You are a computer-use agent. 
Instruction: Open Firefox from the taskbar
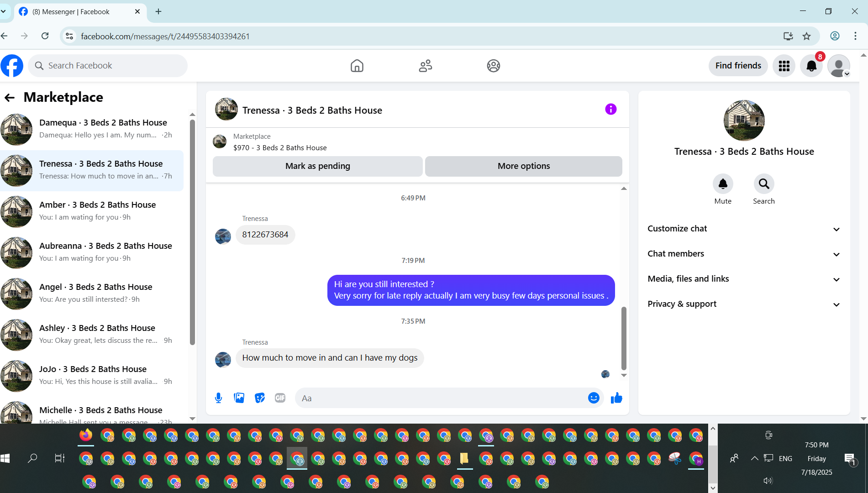86,435
